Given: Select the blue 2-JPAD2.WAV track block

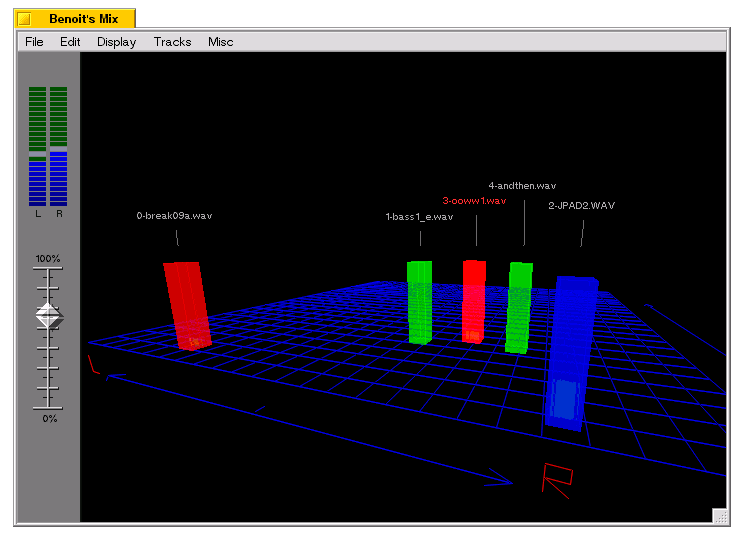Looking at the screenshot, I should tap(571, 353).
